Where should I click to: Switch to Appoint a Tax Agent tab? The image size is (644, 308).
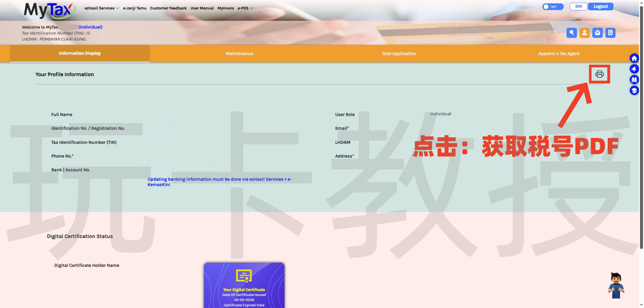click(x=559, y=54)
